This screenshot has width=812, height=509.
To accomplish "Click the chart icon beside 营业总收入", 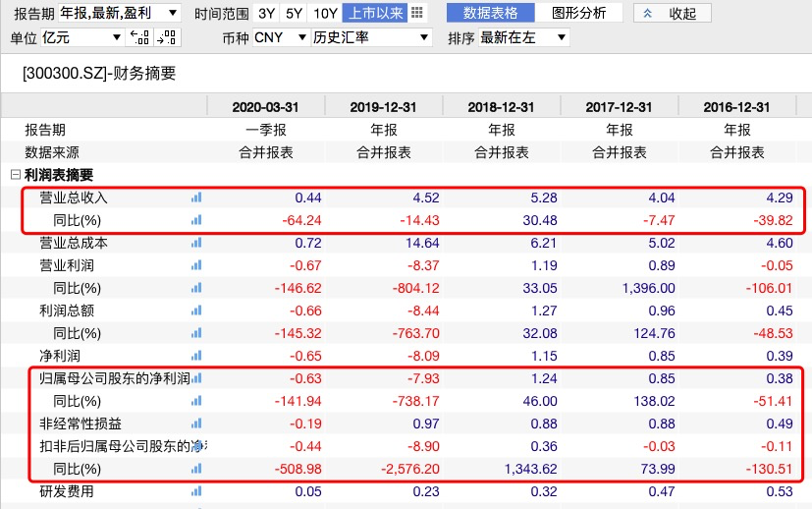I will pos(195,198).
